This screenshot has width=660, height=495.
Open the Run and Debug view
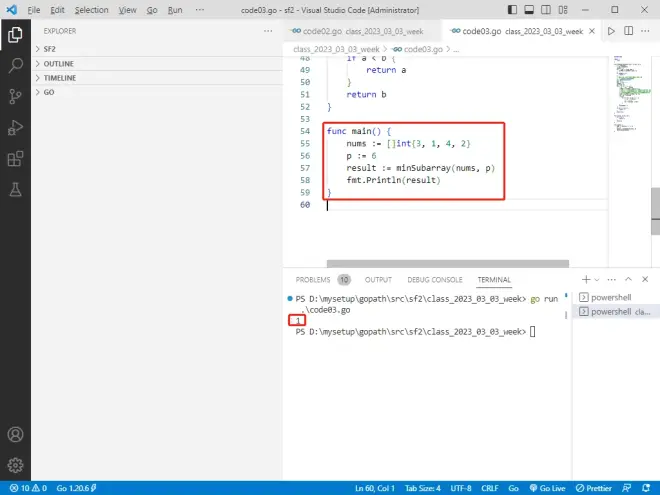15,127
